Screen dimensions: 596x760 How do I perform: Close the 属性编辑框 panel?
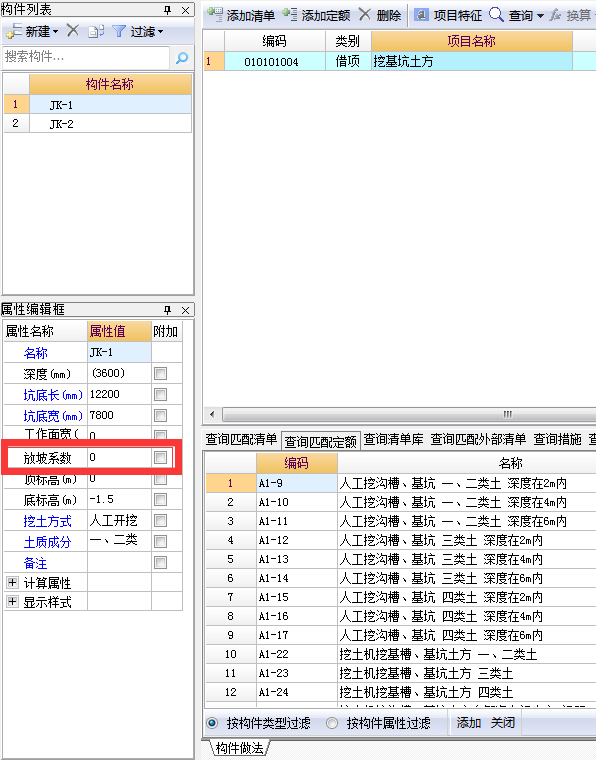click(186, 310)
